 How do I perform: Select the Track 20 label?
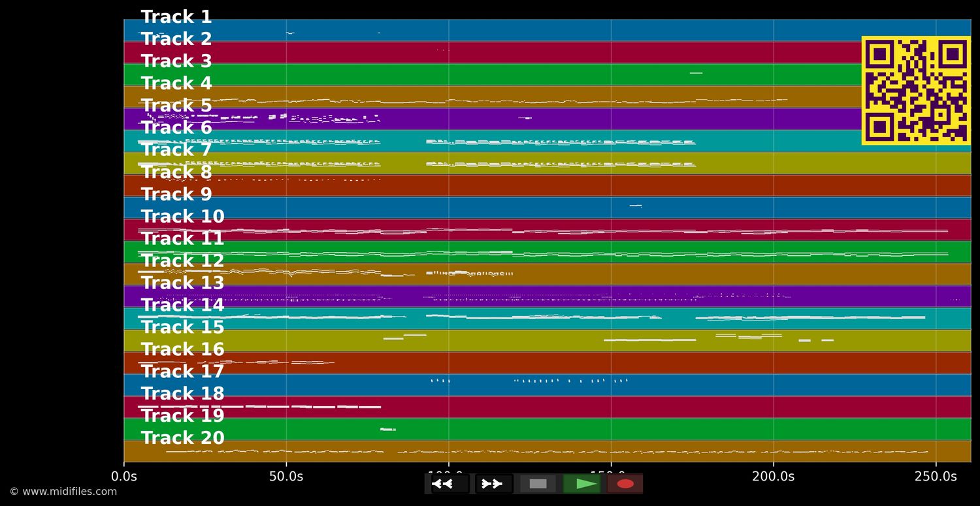tap(182, 437)
